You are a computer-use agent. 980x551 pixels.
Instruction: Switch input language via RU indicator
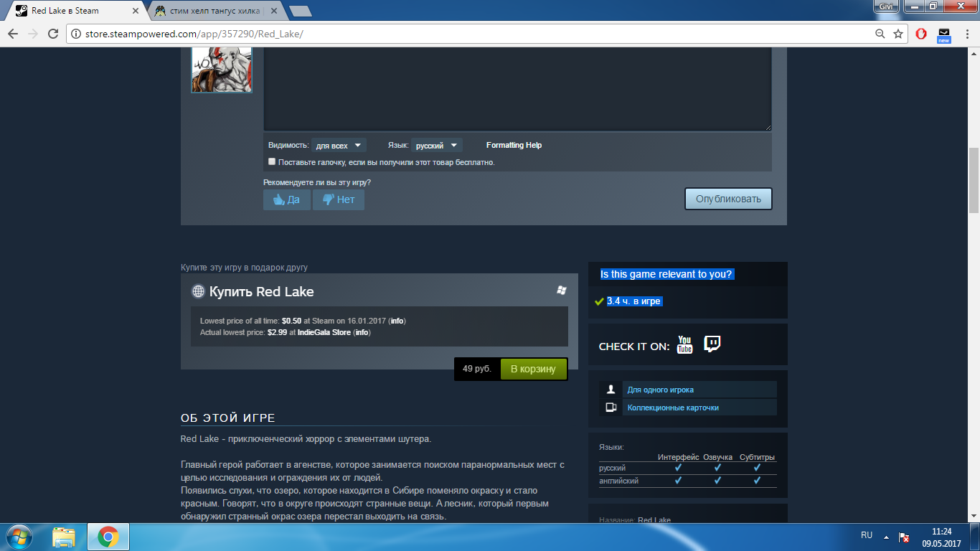click(x=867, y=535)
